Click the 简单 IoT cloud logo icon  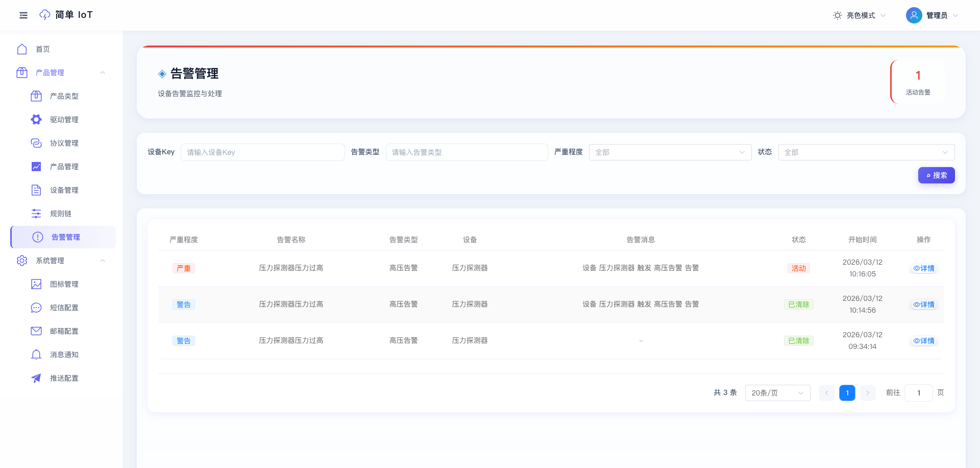pos(45,15)
